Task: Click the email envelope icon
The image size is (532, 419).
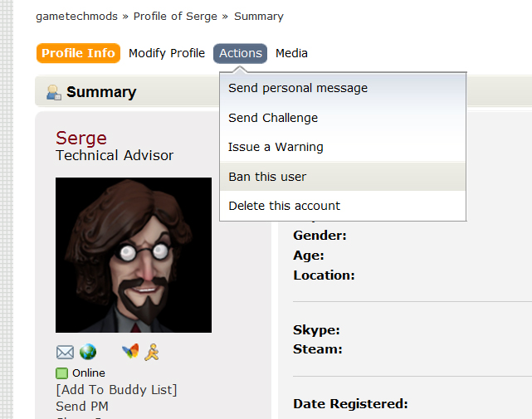Action: click(65, 352)
